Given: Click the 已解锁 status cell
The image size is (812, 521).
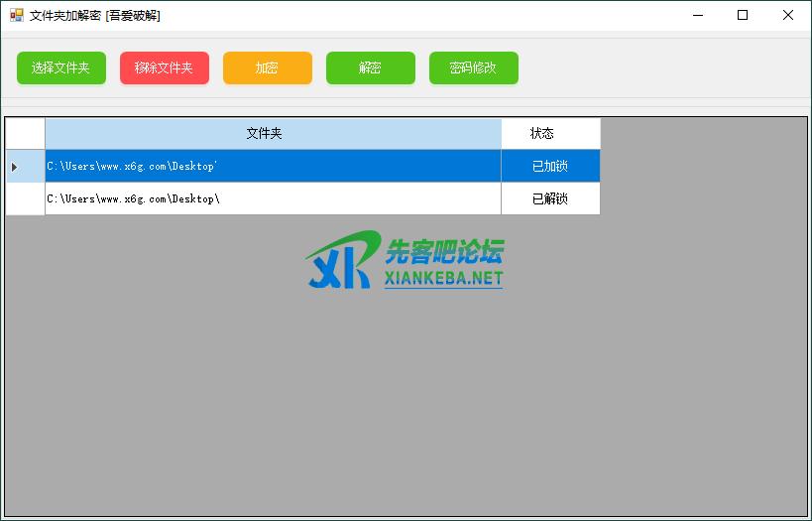Looking at the screenshot, I should [550, 198].
